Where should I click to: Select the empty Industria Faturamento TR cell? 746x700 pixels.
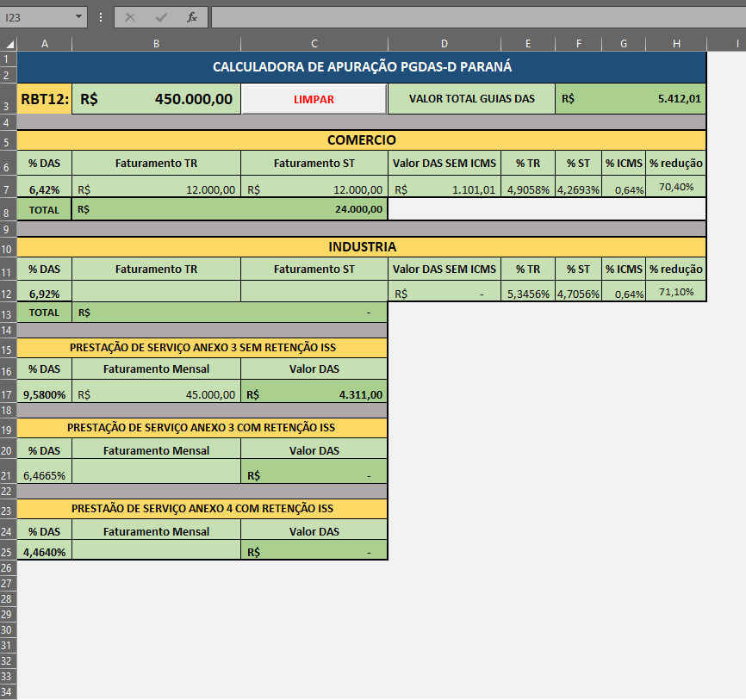tap(156, 290)
